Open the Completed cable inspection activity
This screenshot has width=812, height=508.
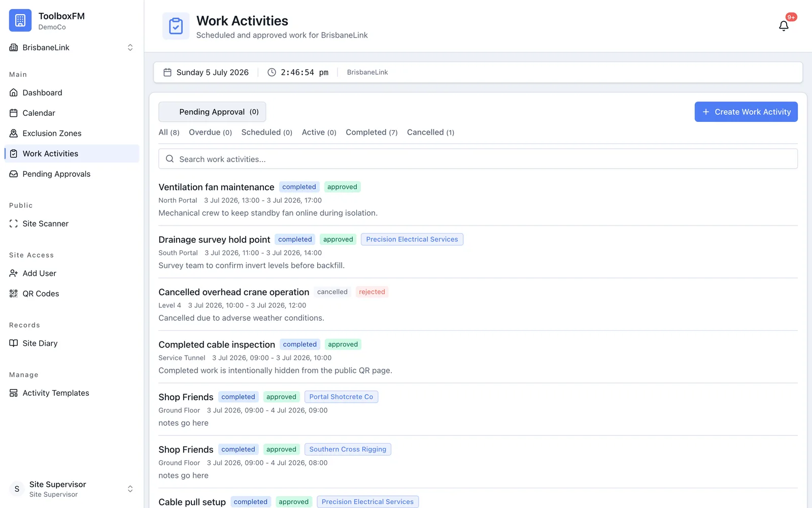[217, 344]
